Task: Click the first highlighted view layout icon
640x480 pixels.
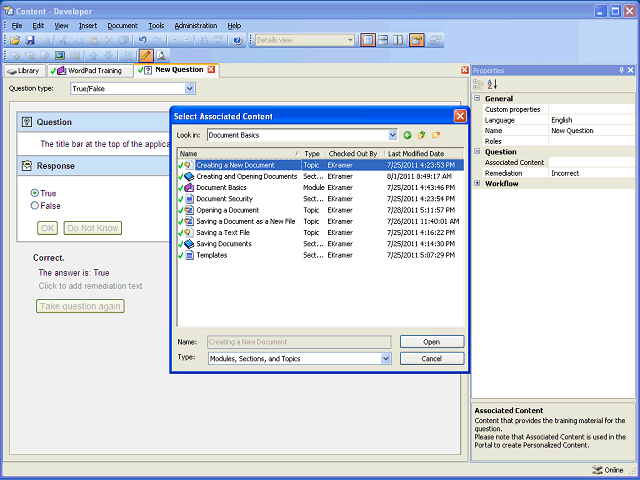Action: (x=368, y=40)
